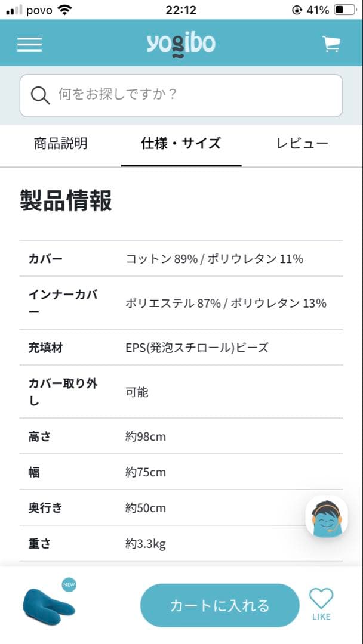This screenshot has width=363, height=644.
Task: Toggle LIKE on this product
Action: pyautogui.click(x=321, y=603)
